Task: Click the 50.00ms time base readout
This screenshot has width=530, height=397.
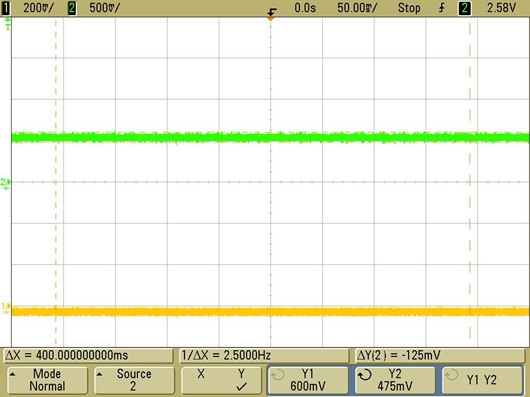Action: 357,8
